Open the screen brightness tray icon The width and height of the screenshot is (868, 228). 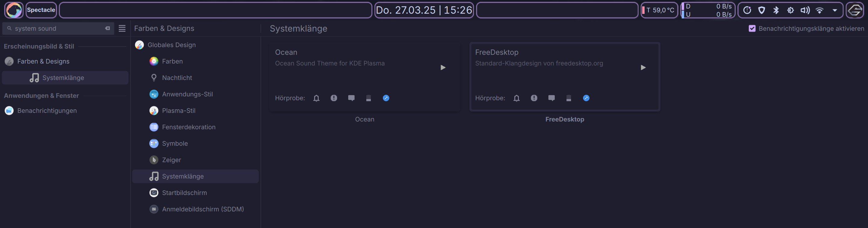click(x=791, y=10)
